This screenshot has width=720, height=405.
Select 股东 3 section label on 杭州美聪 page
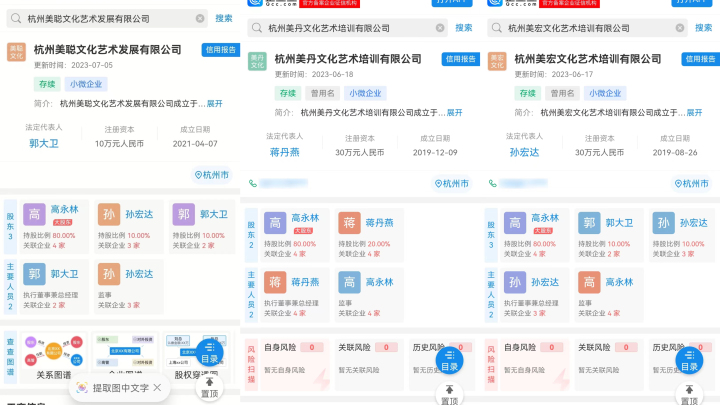tap(11, 227)
